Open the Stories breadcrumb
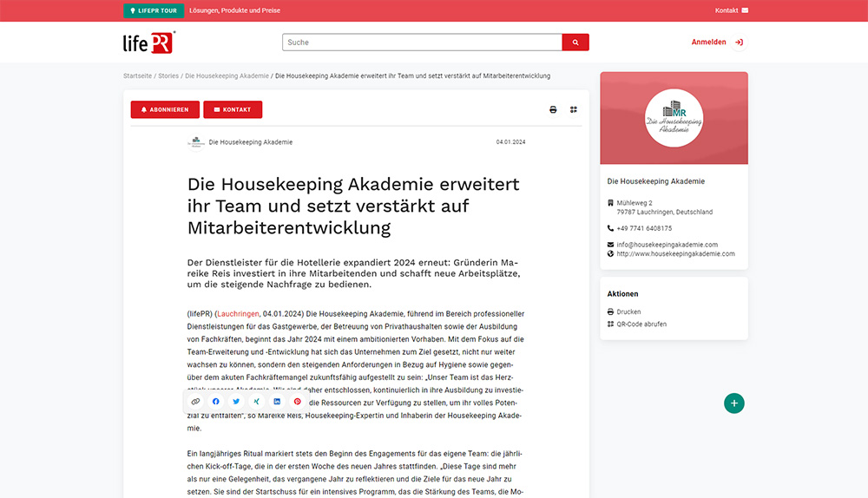This screenshot has width=868, height=498. (x=168, y=75)
